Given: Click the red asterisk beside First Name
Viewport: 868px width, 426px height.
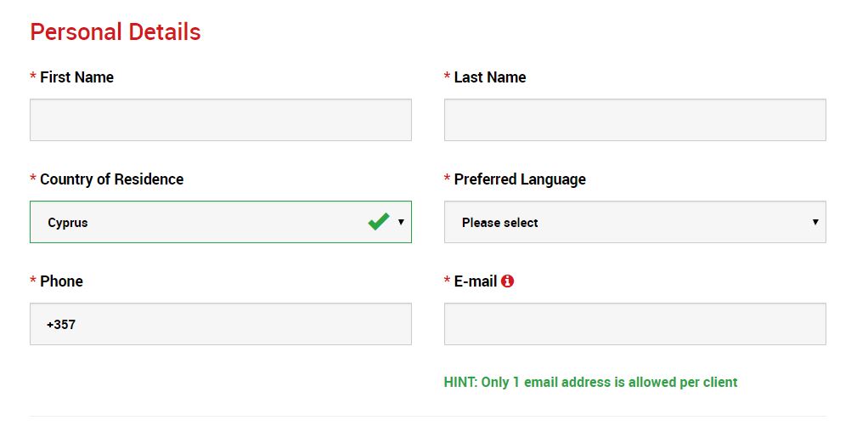Looking at the screenshot, I should tap(33, 77).
